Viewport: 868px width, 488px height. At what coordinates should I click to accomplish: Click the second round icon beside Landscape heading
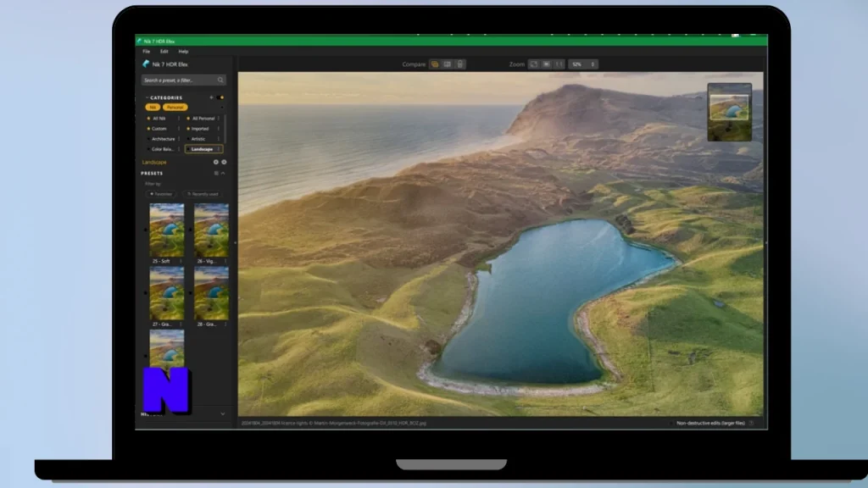tap(224, 162)
